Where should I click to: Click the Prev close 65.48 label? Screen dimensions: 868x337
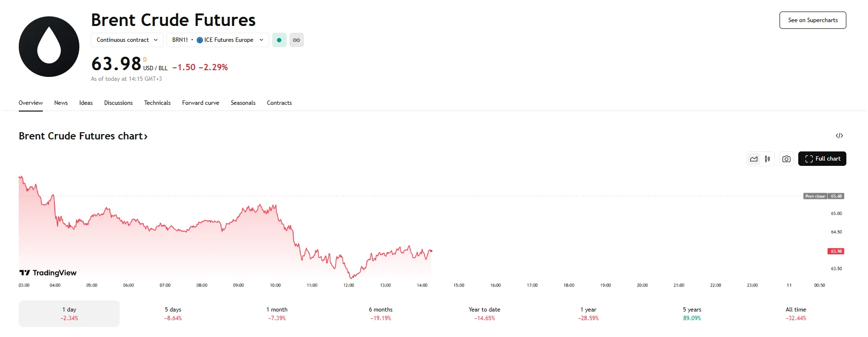click(x=823, y=196)
